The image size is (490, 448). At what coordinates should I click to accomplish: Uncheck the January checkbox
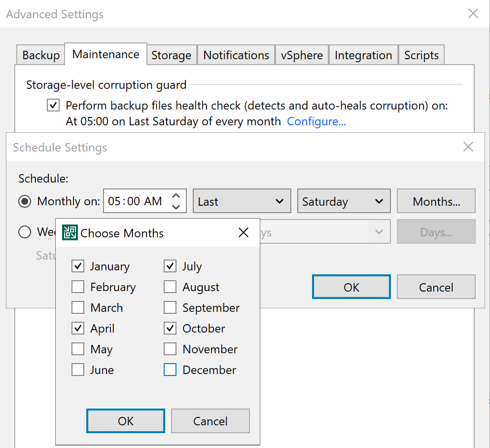click(x=78, y=266)
